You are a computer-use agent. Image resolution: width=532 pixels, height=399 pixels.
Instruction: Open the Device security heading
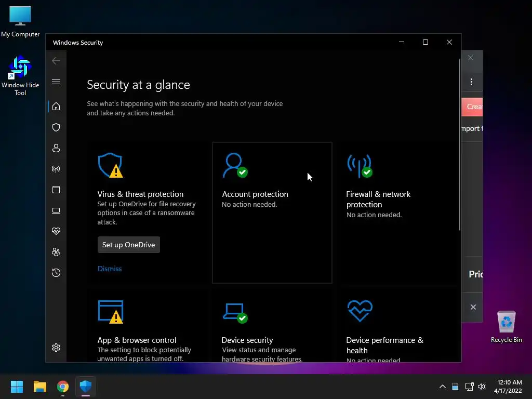click(x=247, y=340)
